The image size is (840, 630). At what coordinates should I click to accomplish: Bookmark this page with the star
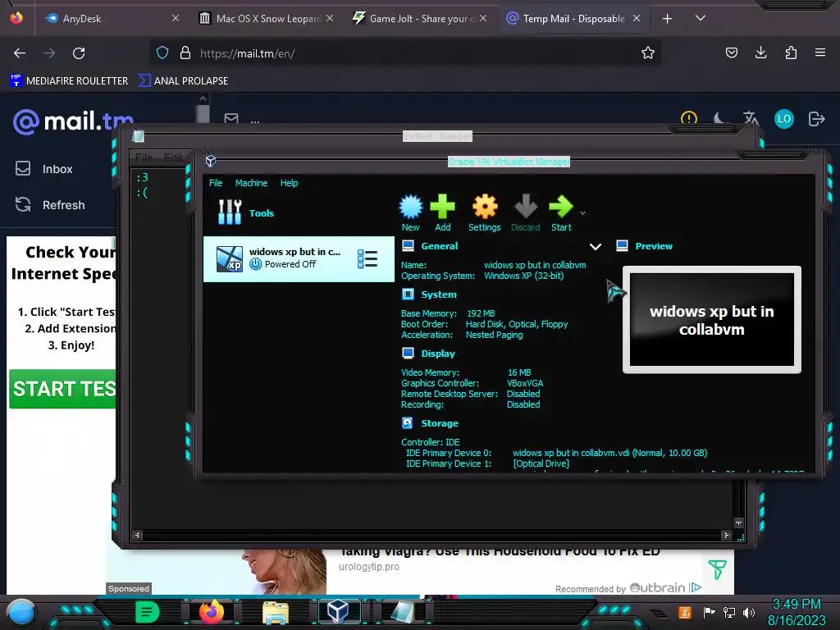point(648,53)
